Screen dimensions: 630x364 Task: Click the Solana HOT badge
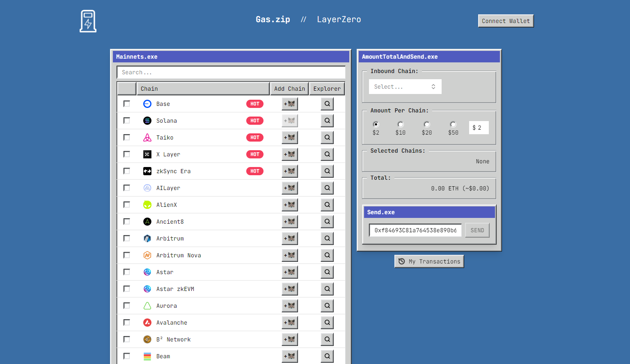[x=255, y=121]
